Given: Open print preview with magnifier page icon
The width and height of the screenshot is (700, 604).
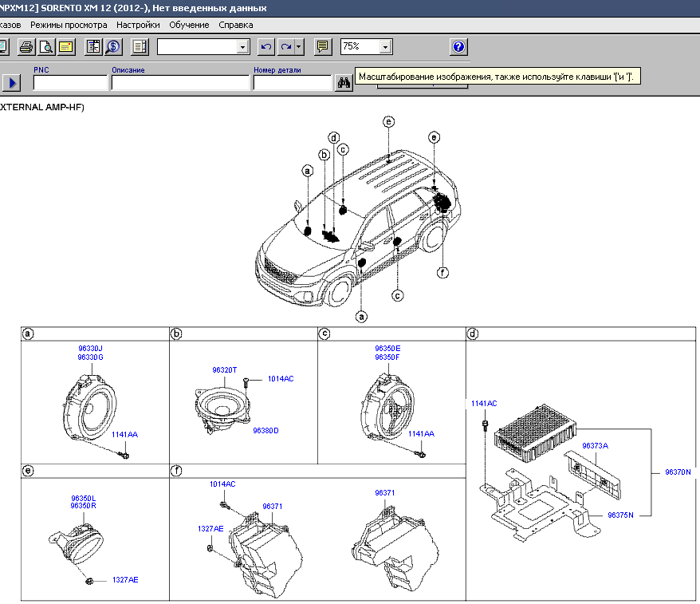Looking at the screenshot, I should pyautogui.click(x=45, y=47).
